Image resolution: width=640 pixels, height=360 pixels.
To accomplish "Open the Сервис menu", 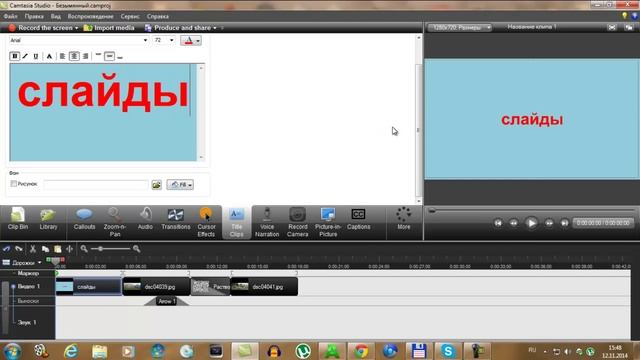I will [x=130, y=16].
